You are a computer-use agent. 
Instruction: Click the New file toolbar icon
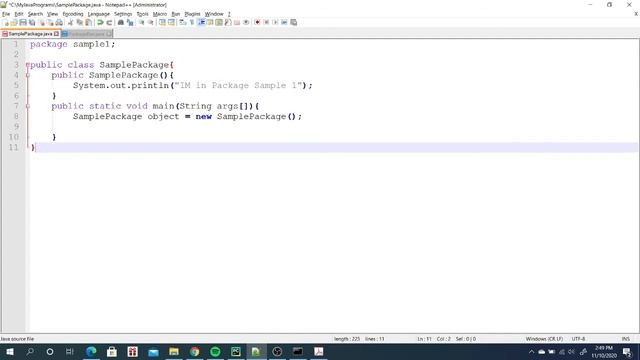point(6,22)
